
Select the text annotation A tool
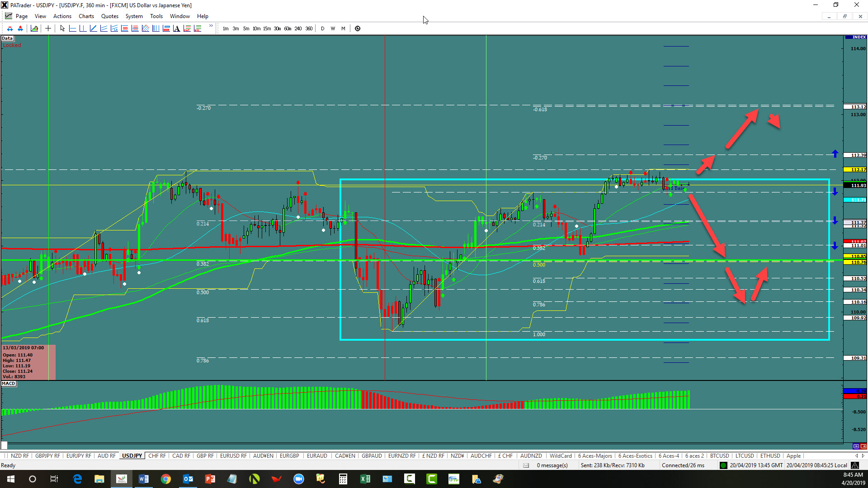[176, 28]
